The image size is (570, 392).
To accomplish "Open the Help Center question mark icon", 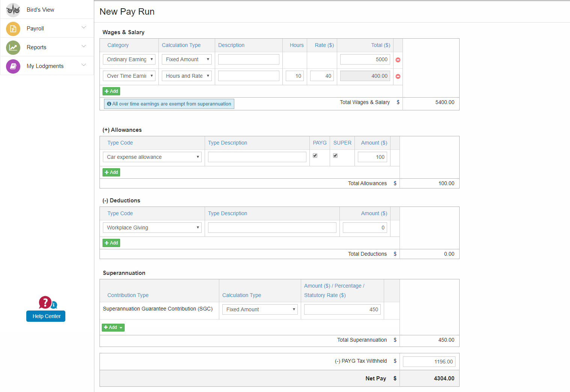I will [45, 302].
